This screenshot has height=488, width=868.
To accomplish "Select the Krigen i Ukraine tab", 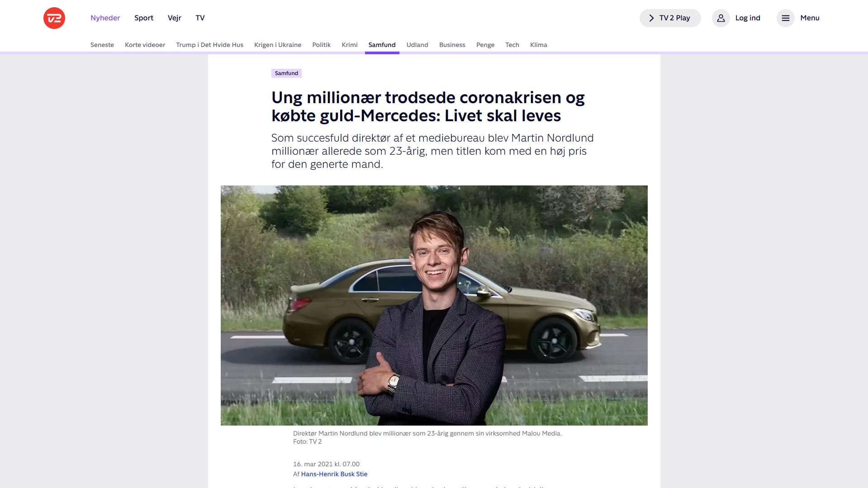I will (278, 45).
